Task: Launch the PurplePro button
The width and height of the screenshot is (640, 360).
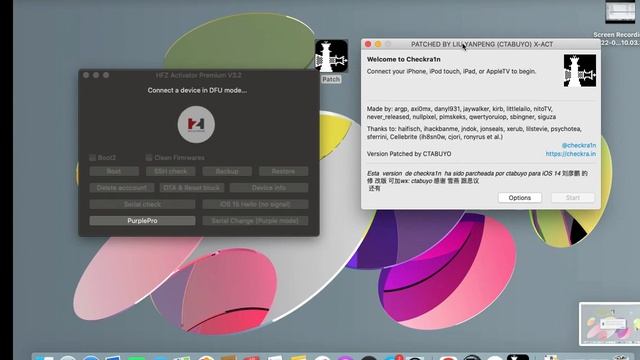Action: pyautogui.click(x=142, y=220)
